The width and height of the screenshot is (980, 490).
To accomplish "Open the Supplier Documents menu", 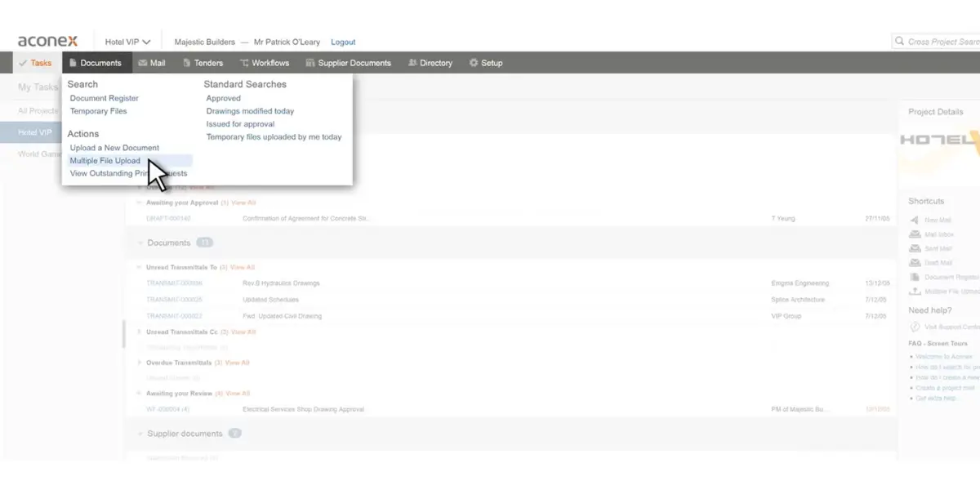I will (x=348, y=63).
